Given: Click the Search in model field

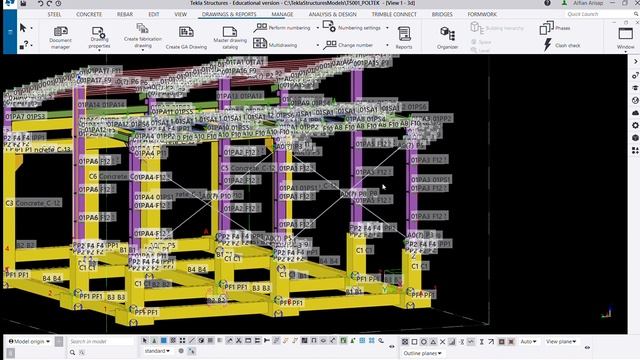Looking at the screenshot, I should click(100, 341).
